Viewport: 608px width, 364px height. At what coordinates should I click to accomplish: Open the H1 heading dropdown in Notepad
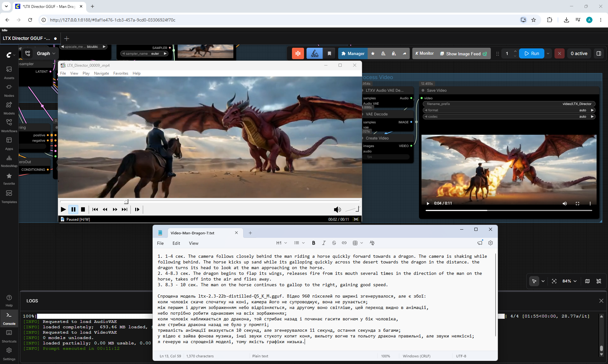[282, 243]
